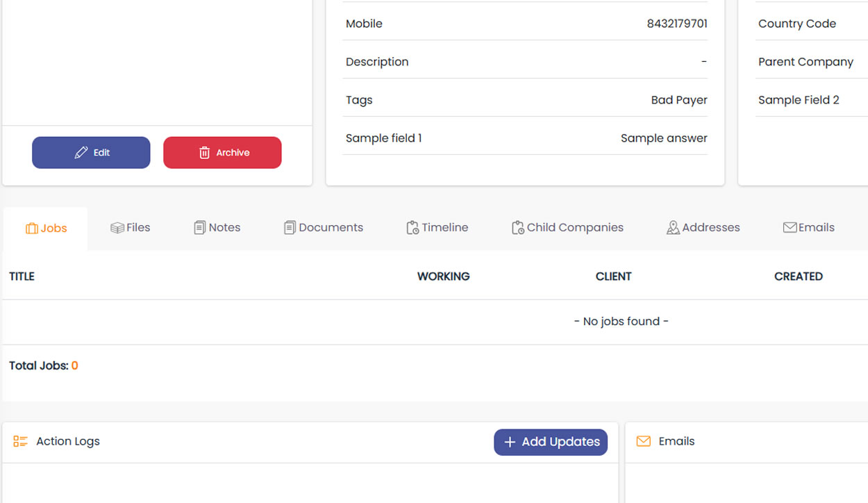Click the Documents tab icon
The image size is (868, 503).
290,228
